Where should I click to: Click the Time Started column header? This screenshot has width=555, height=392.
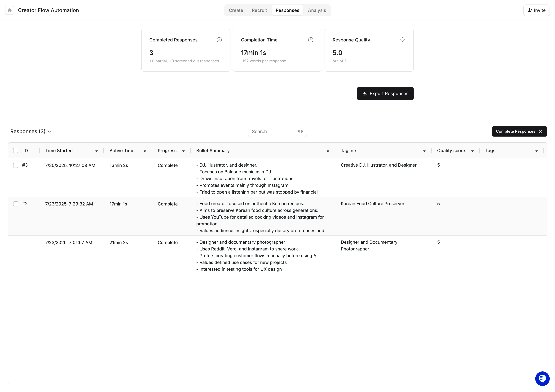(x=59, y=150)
